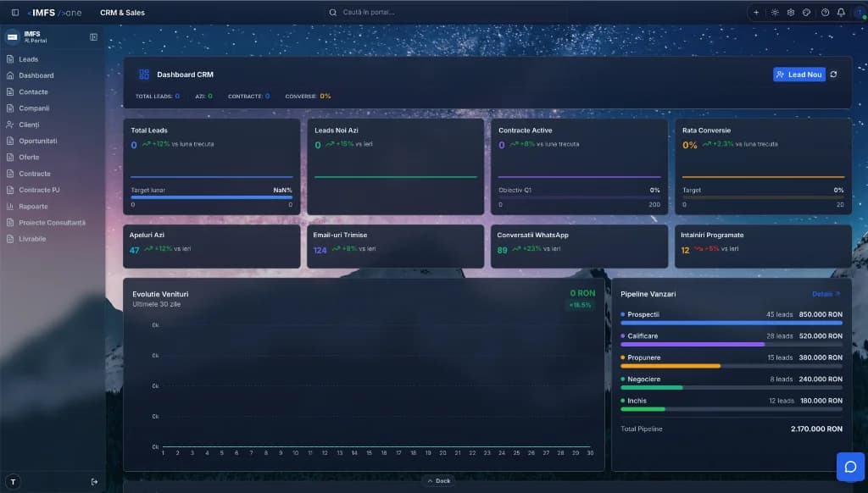Click the Leads sidebar icon

[10, 59]
